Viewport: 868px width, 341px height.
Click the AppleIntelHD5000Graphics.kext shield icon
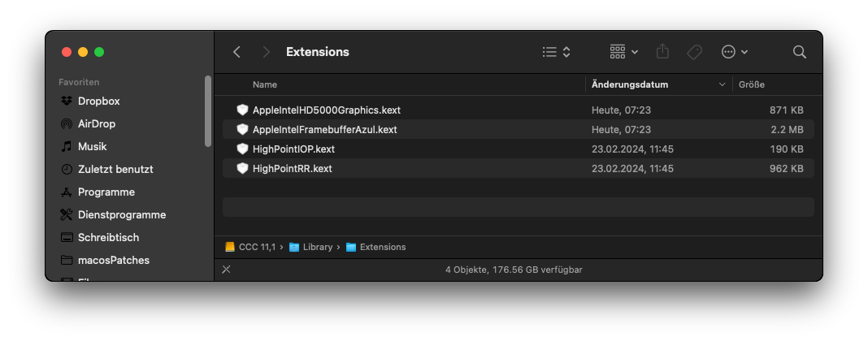[242, 110]
